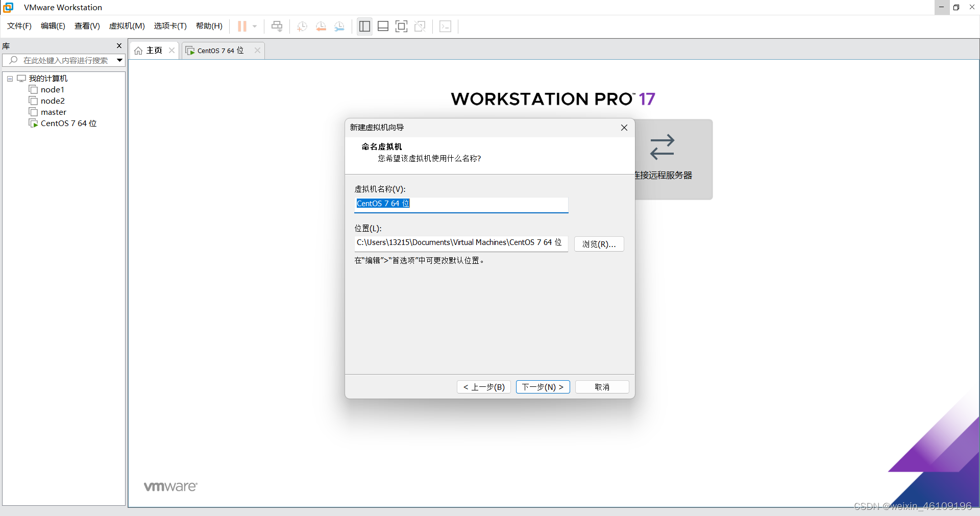Image resolution: width=980 pixels, height=516 pixels.
Task: Open the 选项卡(T) menu
Action: 170,26
